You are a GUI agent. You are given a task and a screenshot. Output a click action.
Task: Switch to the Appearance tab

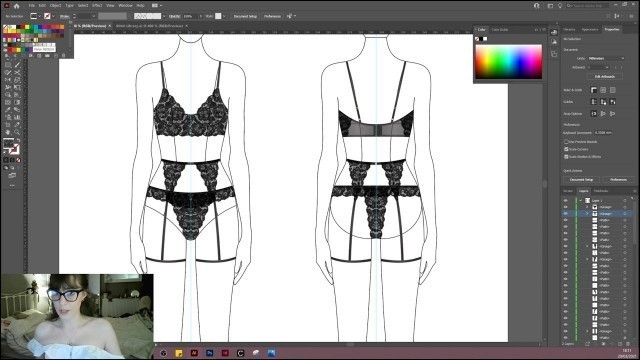(590, 29)
